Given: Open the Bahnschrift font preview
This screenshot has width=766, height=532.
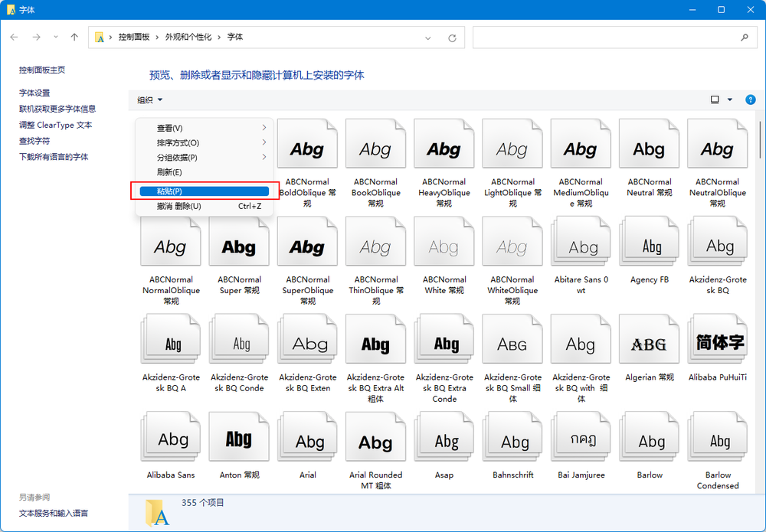Looking at the screenshot, I should pyautogui.click(x=512, y=436).
